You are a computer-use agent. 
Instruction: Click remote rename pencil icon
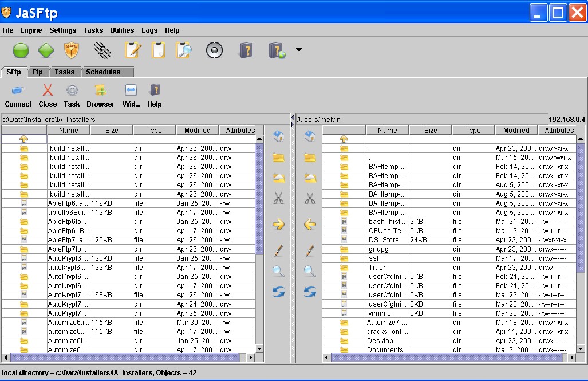(310, 251)
